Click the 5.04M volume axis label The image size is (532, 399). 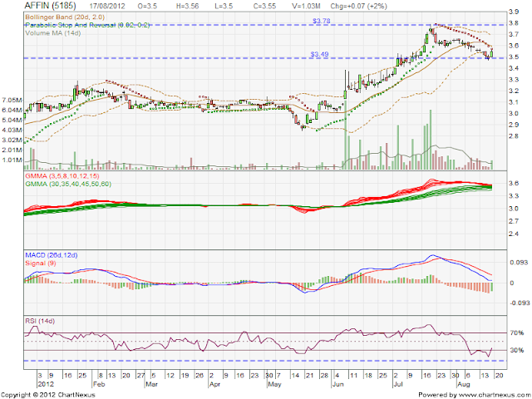(12, 120)
